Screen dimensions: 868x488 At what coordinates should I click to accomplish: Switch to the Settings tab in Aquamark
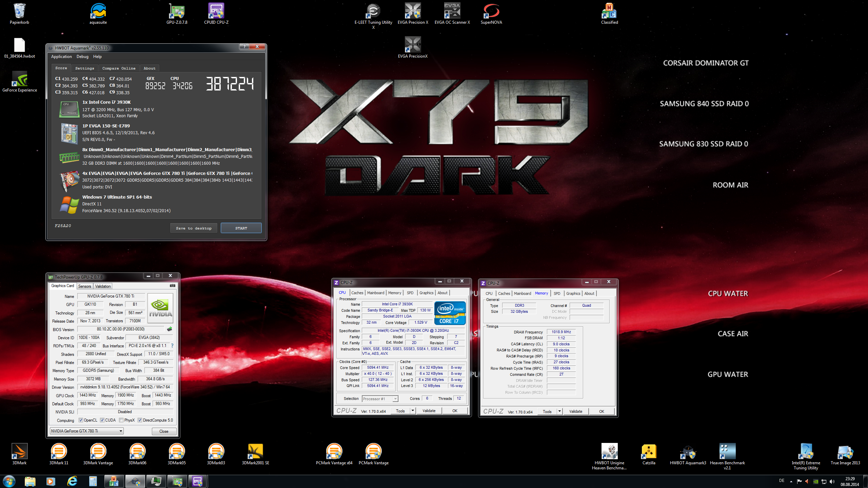point(85,68)
